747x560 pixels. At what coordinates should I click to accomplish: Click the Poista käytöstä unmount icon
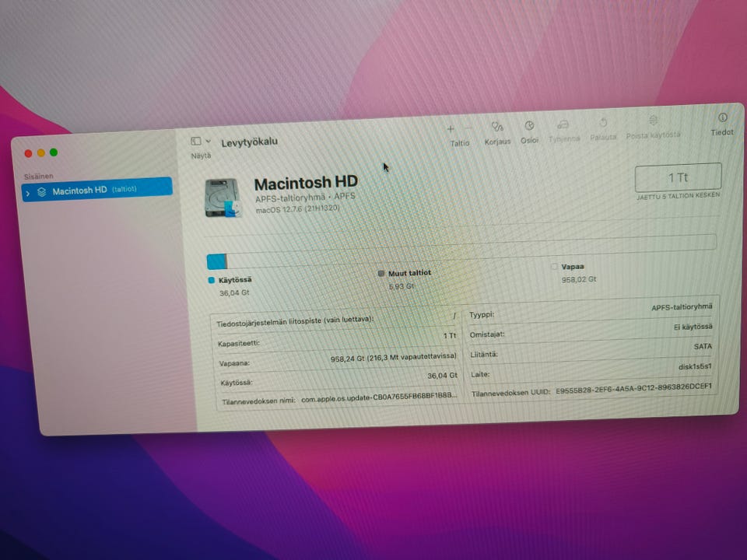coord(653,120)
